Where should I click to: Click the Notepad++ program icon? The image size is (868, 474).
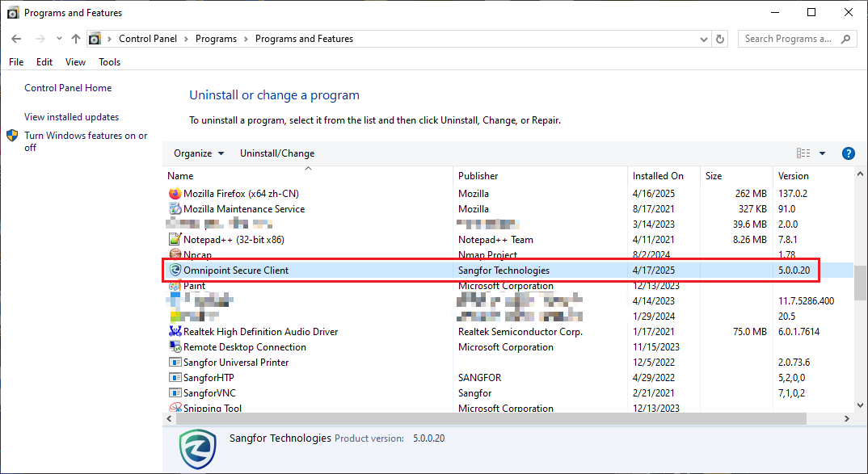175,240
